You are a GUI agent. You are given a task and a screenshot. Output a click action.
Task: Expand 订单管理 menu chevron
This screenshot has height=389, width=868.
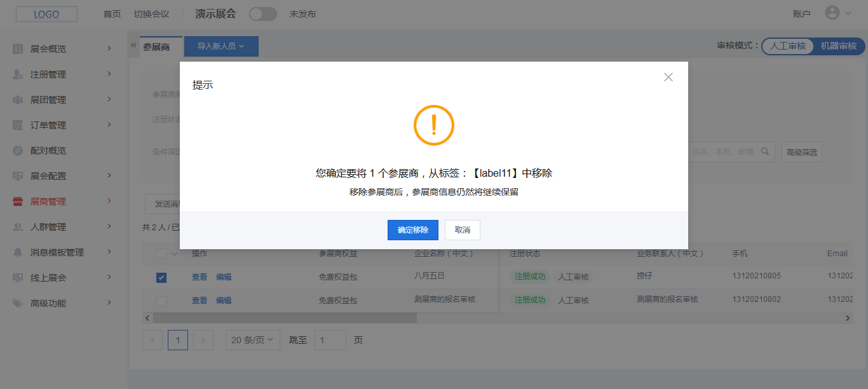(x=109, y=125)
